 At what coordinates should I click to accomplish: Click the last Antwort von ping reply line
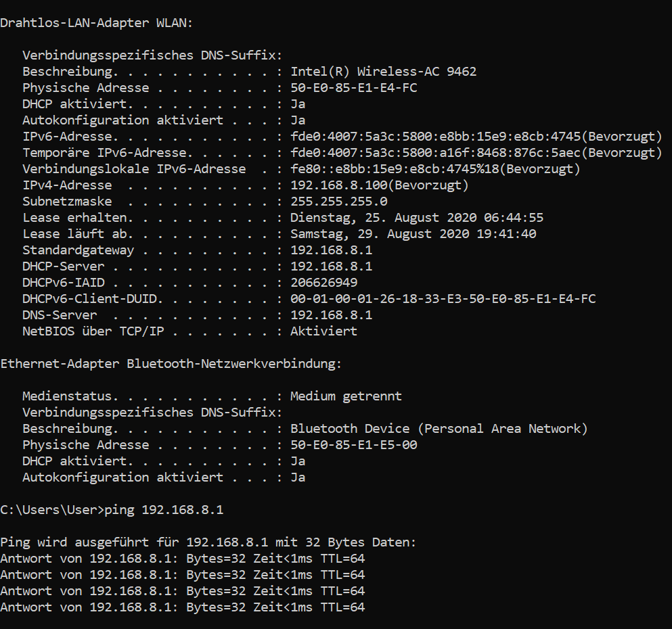(x=183, y=607)
